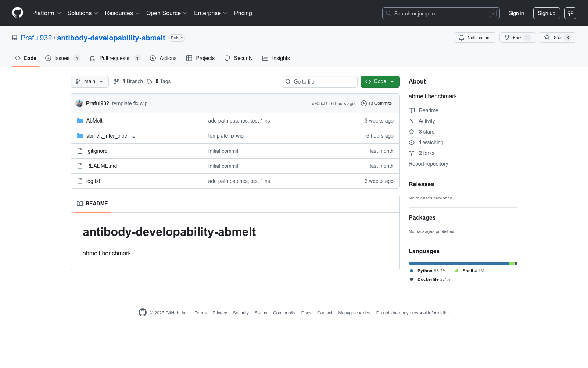Click the branch icon next to 1 Branch

point(116,82)
